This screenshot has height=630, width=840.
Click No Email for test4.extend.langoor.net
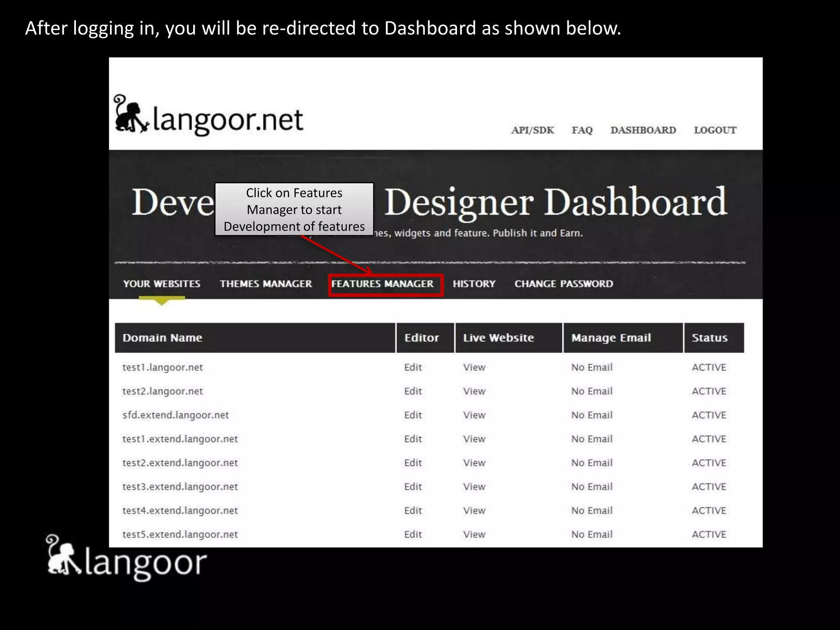(x=592, y=510)
